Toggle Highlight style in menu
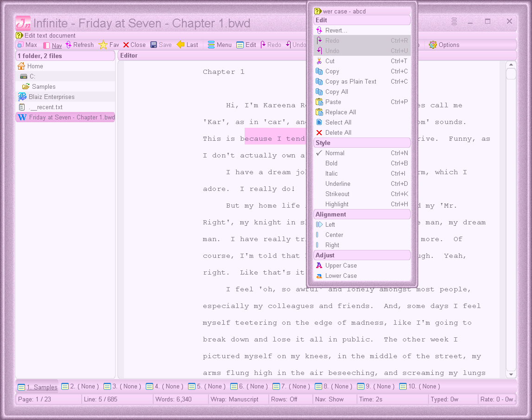 point(362,204)
